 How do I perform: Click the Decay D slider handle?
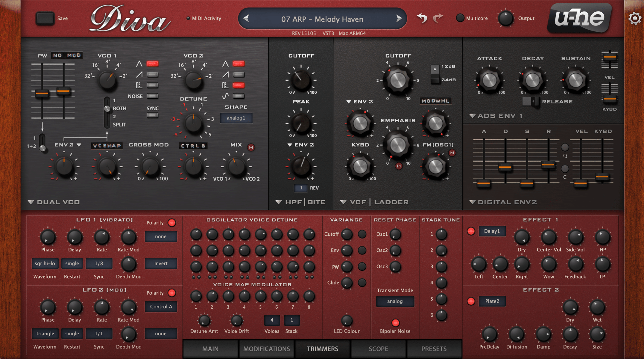click(505, 167)
